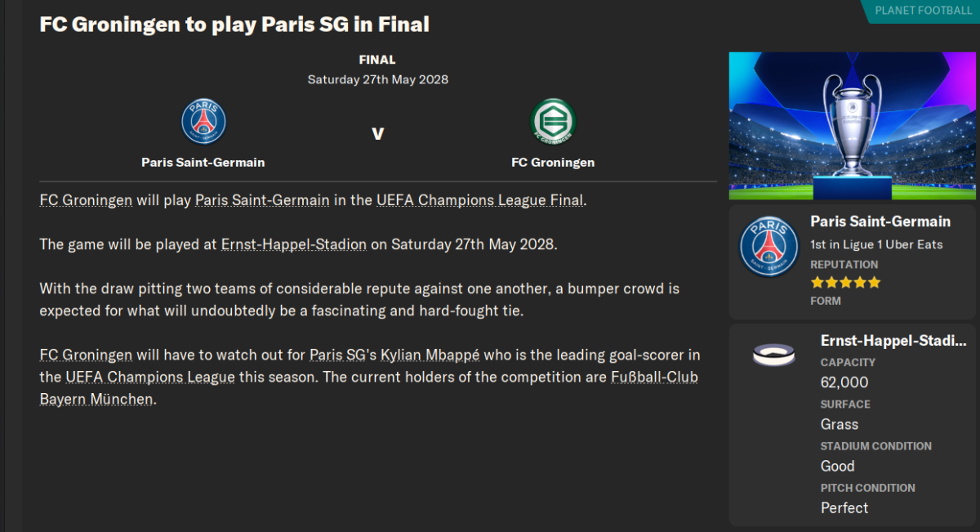This screenshot has height=532, width=980.
Task: Click the 1st in Ligue 1 Uber Eats text
Action: 876,244
